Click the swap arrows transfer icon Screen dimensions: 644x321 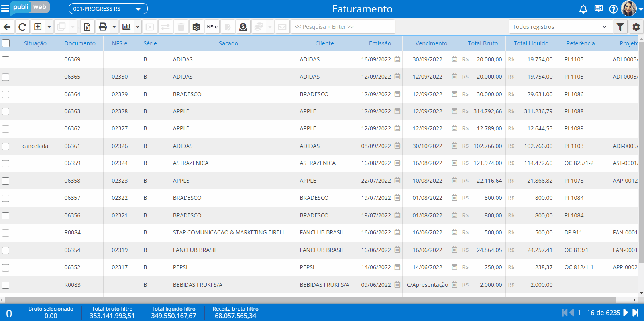pos(165,27)
